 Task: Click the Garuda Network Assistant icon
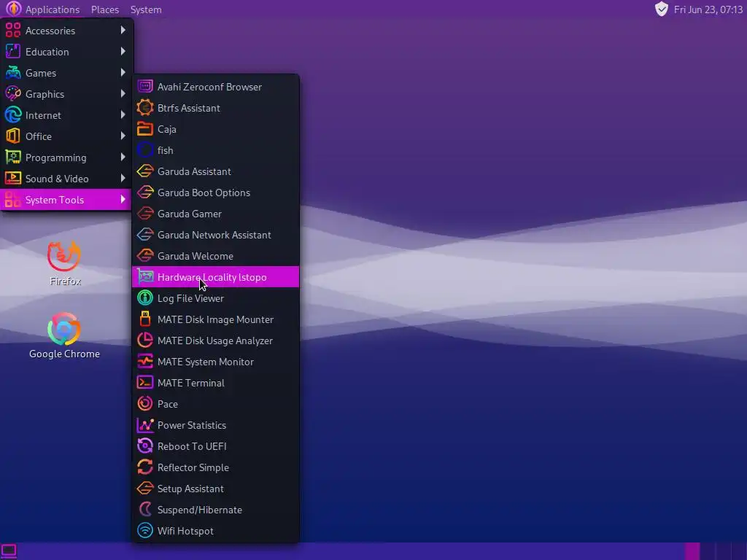145,235
